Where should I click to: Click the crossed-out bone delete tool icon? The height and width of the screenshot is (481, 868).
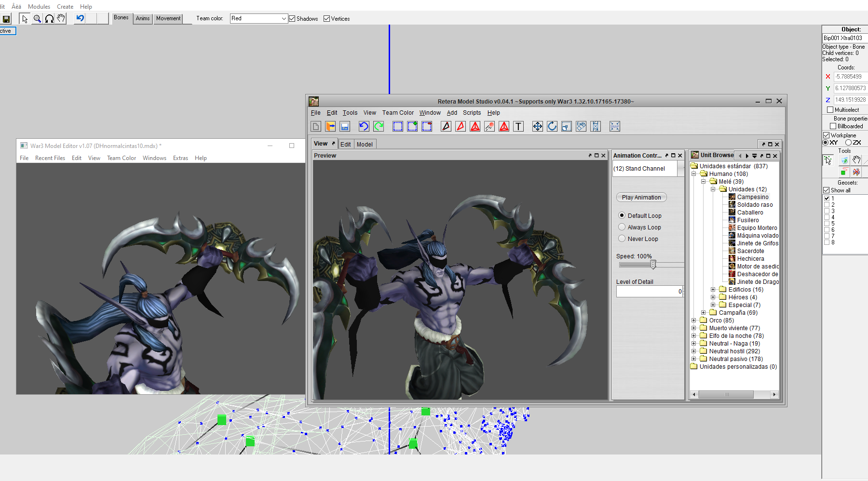856,172
